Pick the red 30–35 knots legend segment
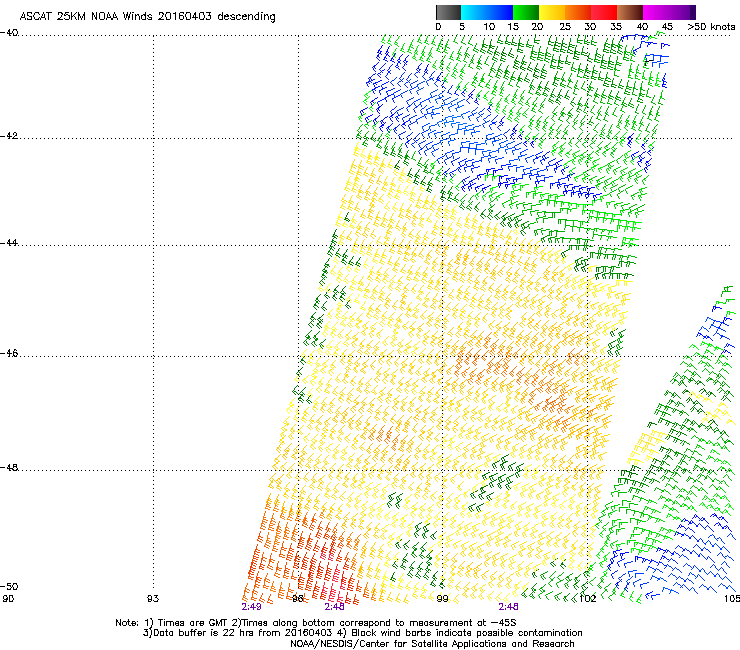Image resolution: width=740 pixels, height=650 pixels. pyautogui.click(x=604, y=12)
